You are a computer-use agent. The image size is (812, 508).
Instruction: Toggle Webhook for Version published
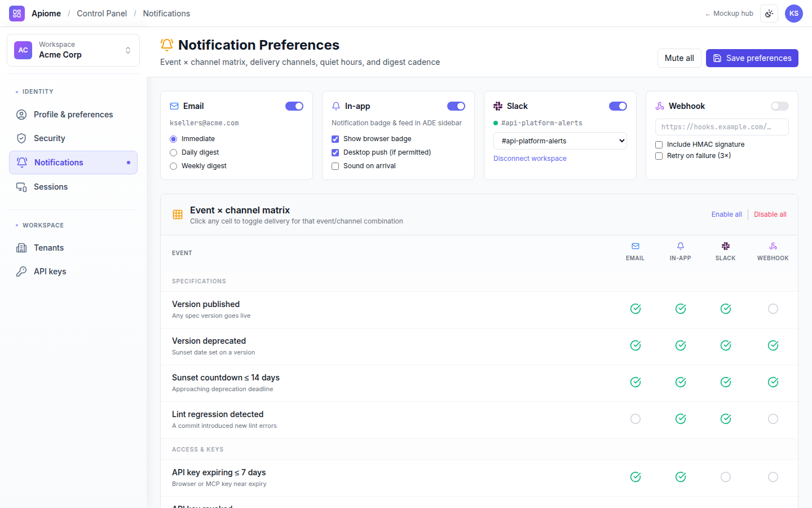(x=773, y=309)
